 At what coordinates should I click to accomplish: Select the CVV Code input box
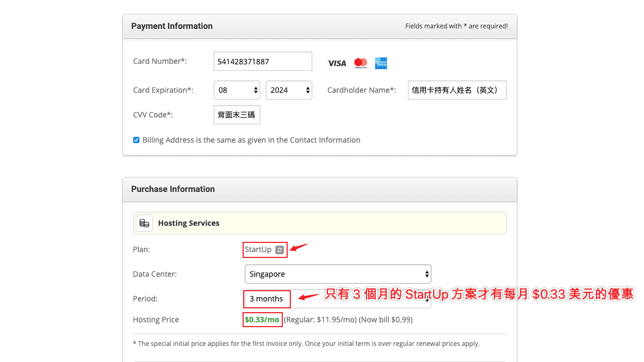[x=237, y=115]
